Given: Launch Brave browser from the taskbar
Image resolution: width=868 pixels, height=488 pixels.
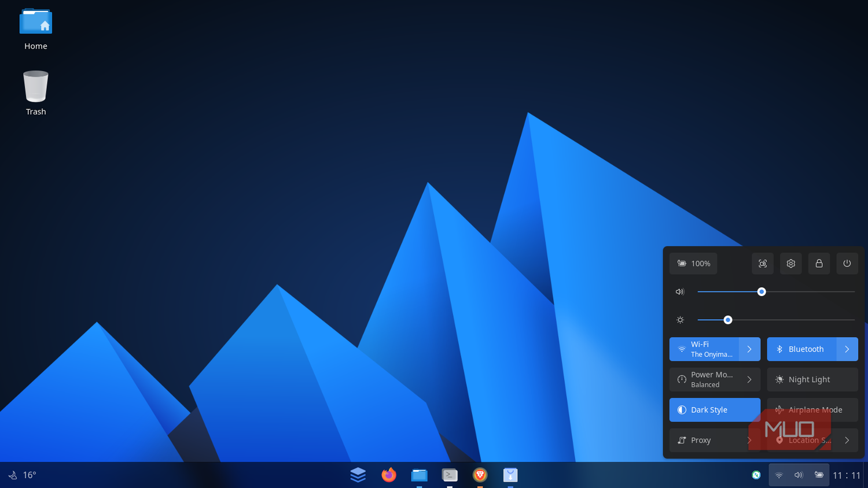Looking at the screenshot, I should (x=480, y=475).
